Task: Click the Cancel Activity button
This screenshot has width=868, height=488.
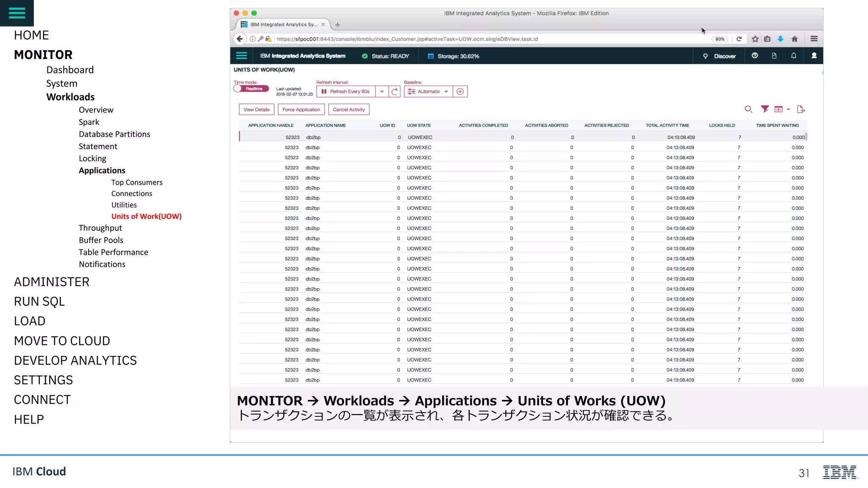Action: (348, 110)
